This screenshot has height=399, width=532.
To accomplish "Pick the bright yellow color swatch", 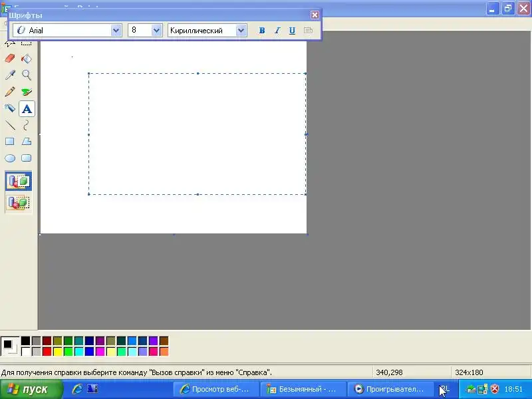I will 58,351.
